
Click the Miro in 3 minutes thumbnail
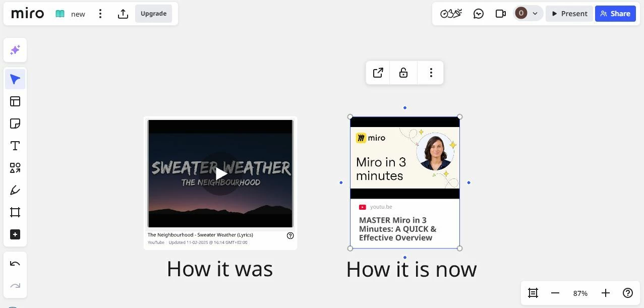(x=405, y=158)
